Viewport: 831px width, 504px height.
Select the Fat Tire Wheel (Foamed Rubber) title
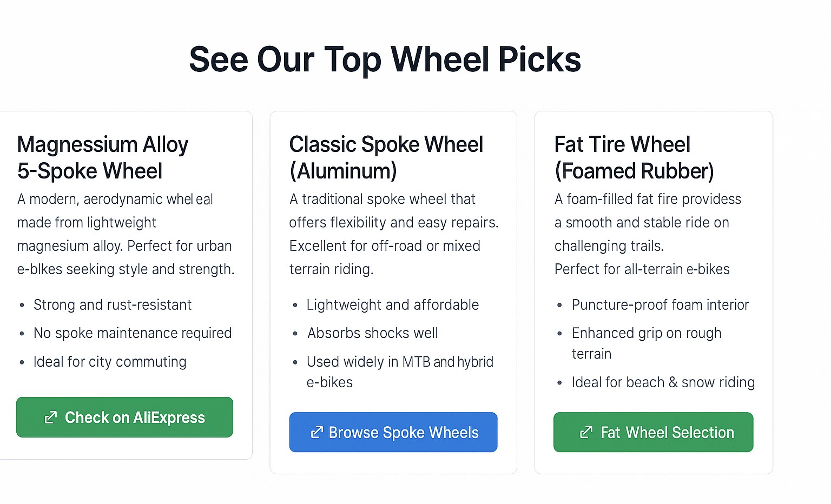tap(634, 157)
